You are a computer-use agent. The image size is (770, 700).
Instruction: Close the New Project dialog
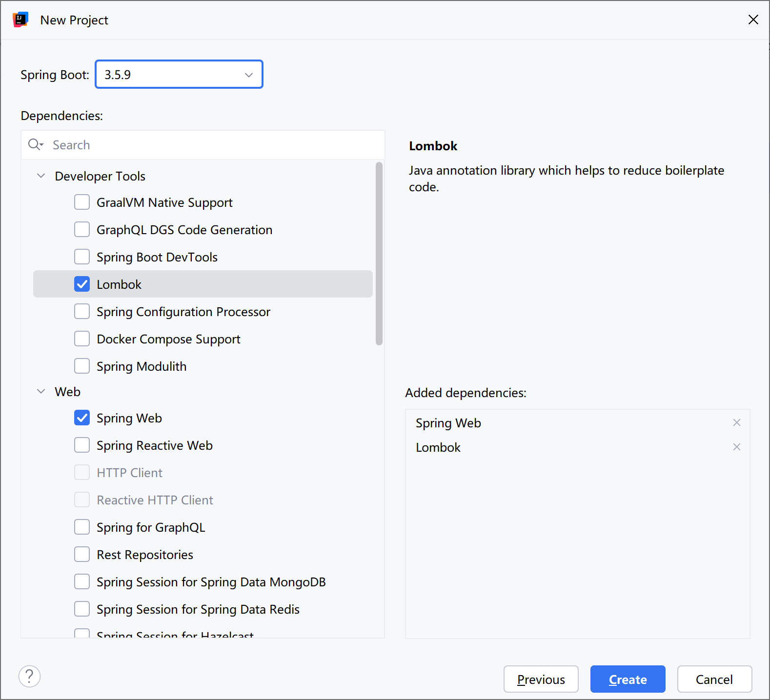753,20
